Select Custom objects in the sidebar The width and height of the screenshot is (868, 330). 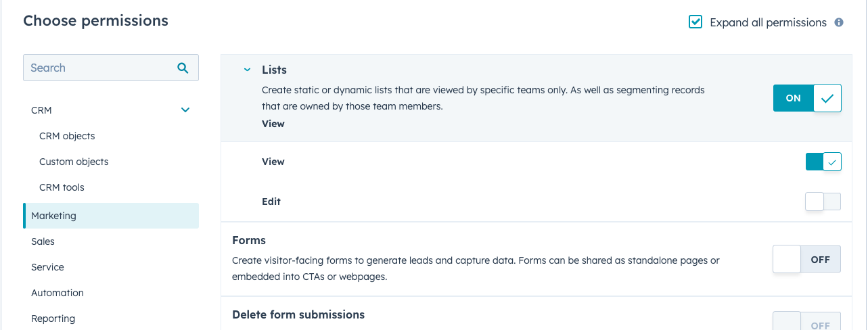pos(74,162)
